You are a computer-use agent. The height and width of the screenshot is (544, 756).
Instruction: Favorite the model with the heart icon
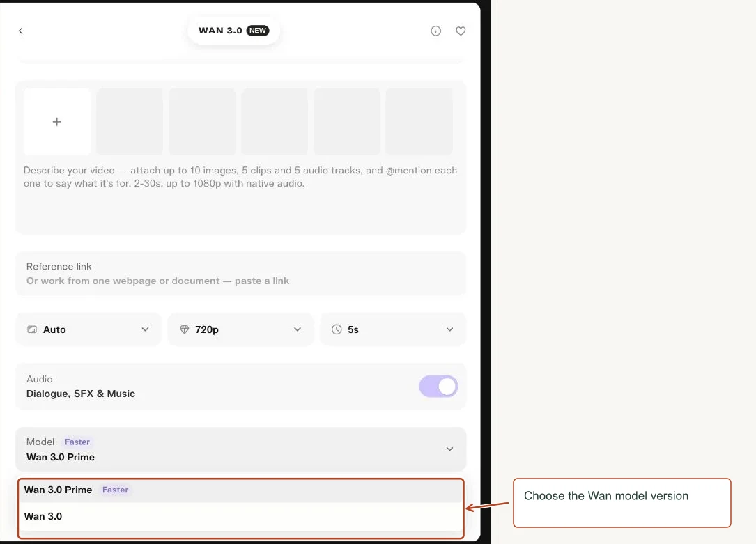coord(461,31)
